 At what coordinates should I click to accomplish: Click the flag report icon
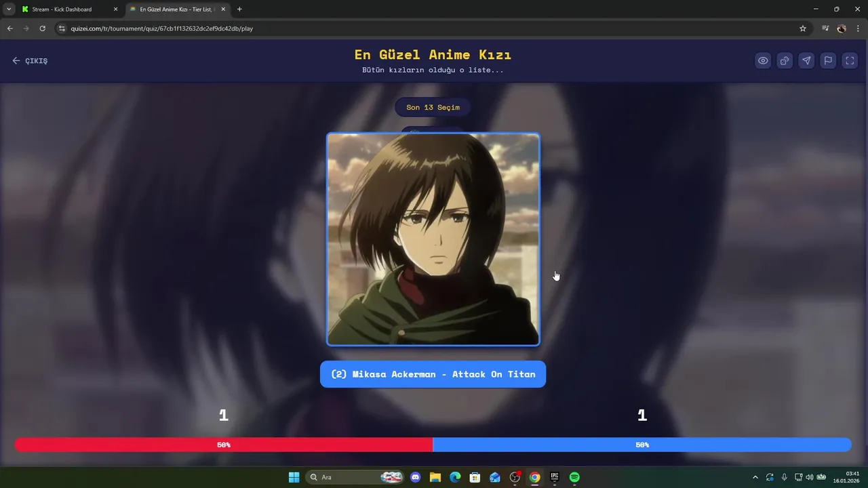(x=828, y=60)
